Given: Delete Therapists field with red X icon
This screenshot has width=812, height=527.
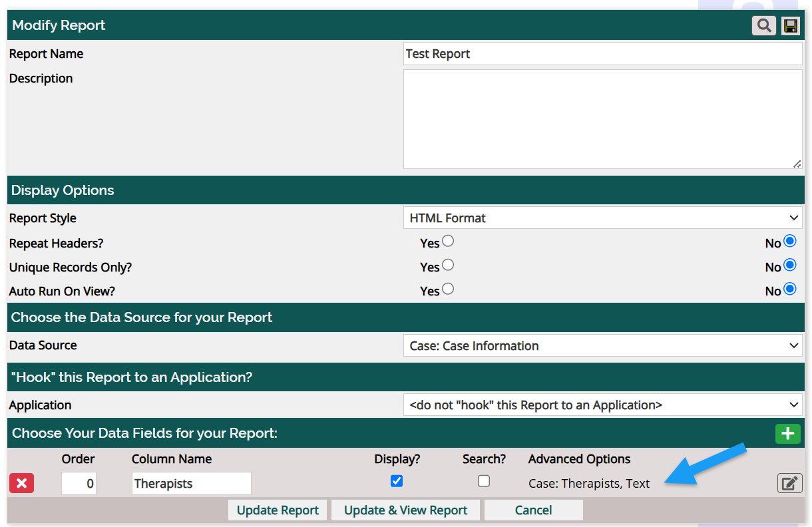Looking at the screenshot, I should point(21,484).
